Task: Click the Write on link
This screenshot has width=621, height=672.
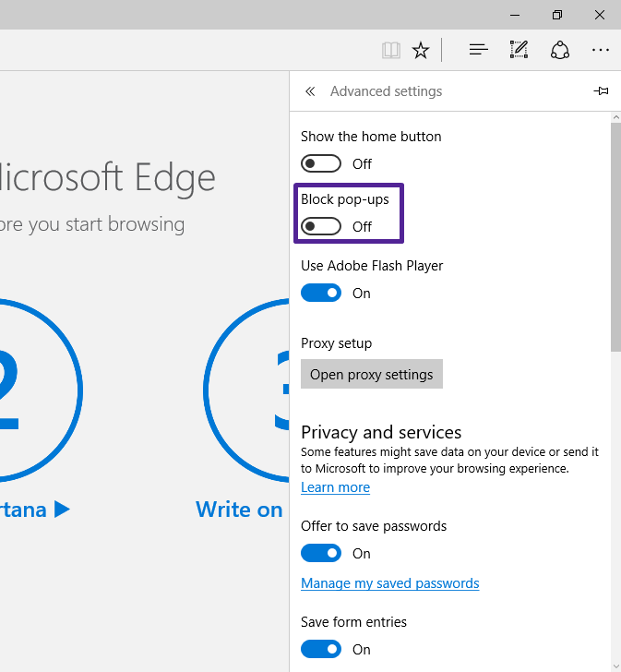Action: [239, 510]
